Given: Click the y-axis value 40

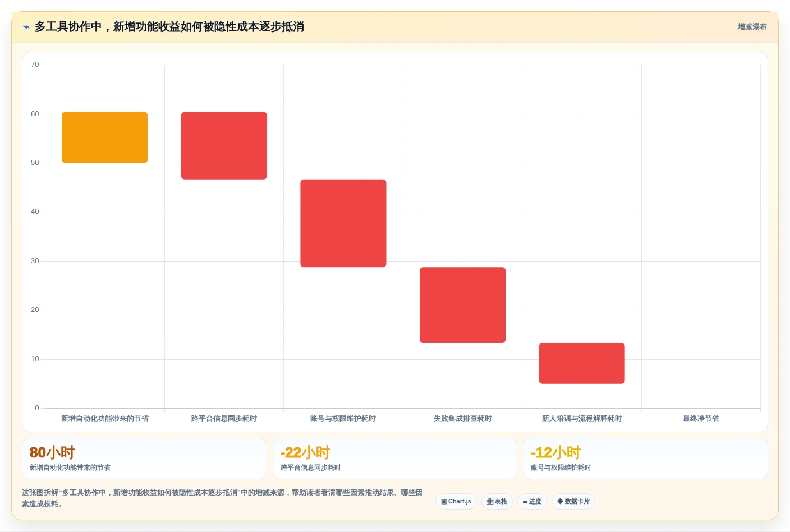Looking at the screenshot, I should (x=35, y=212).
